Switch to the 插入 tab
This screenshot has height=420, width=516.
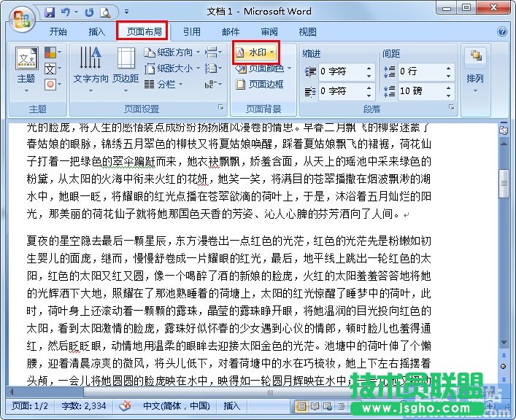click(x=97, y=31)
